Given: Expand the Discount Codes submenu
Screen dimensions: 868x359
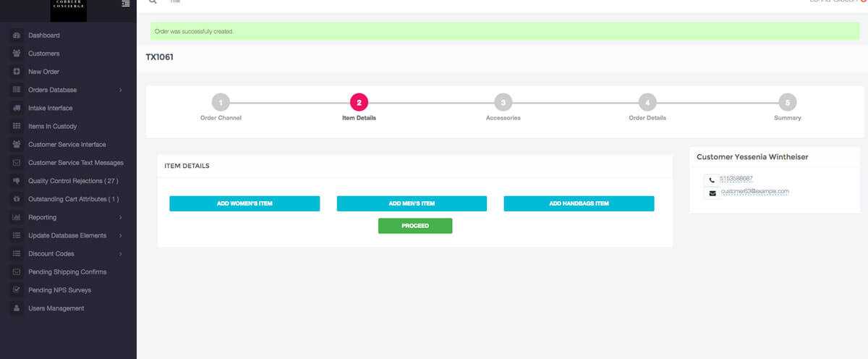Looking at the screenshot, I should click(120, 253).
